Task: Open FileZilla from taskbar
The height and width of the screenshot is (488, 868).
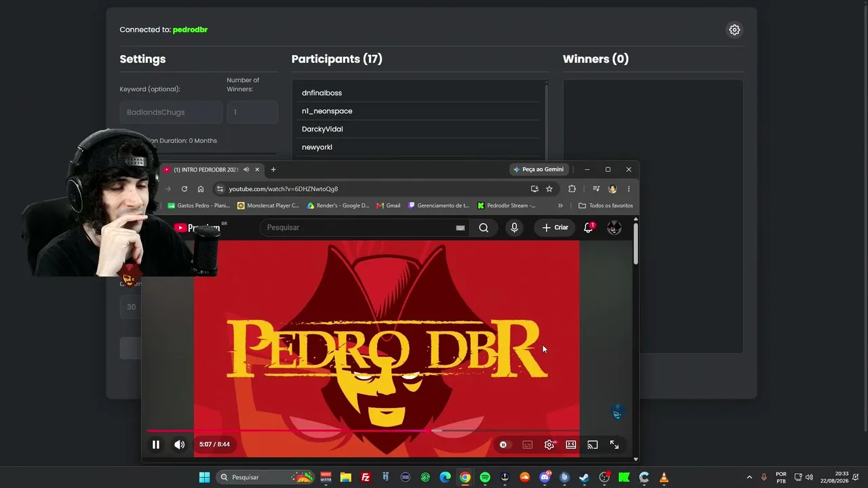Action: (366, 477)
